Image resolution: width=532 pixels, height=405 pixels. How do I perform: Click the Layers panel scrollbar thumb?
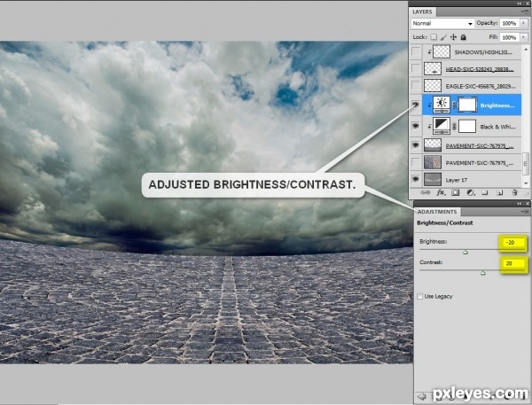526,164
